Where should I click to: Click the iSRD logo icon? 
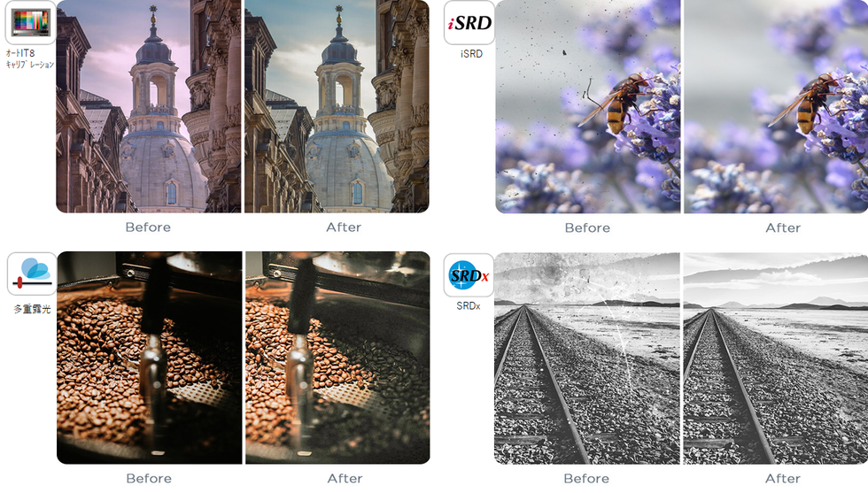pyautogui.click(x=469, y=23)
